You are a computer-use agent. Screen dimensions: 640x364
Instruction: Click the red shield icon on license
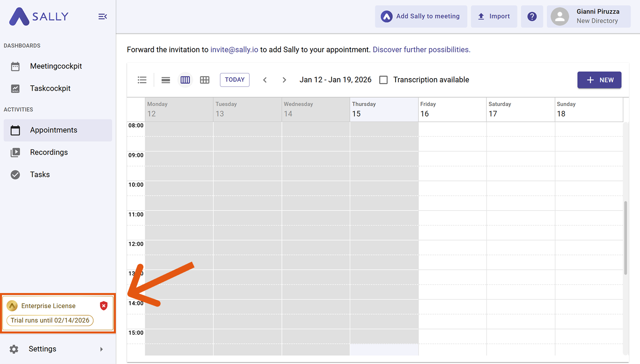point(104,306)
